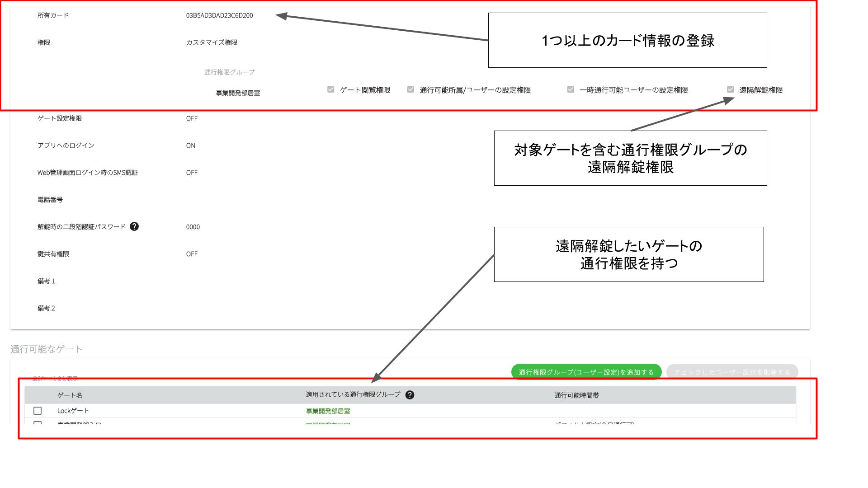This screenshot has height=488, width=868.
Task: Click the ON value for アプリへのログイン
Action: click(191, 145)
